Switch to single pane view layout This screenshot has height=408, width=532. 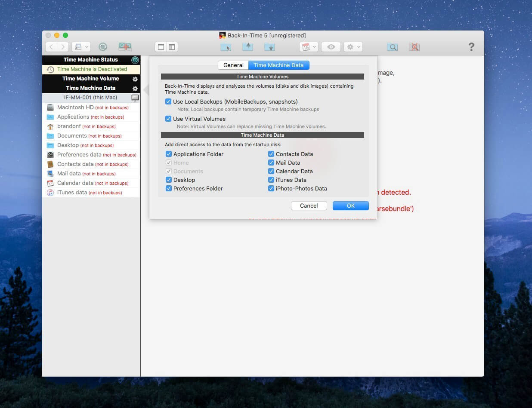tap(161, 47)
